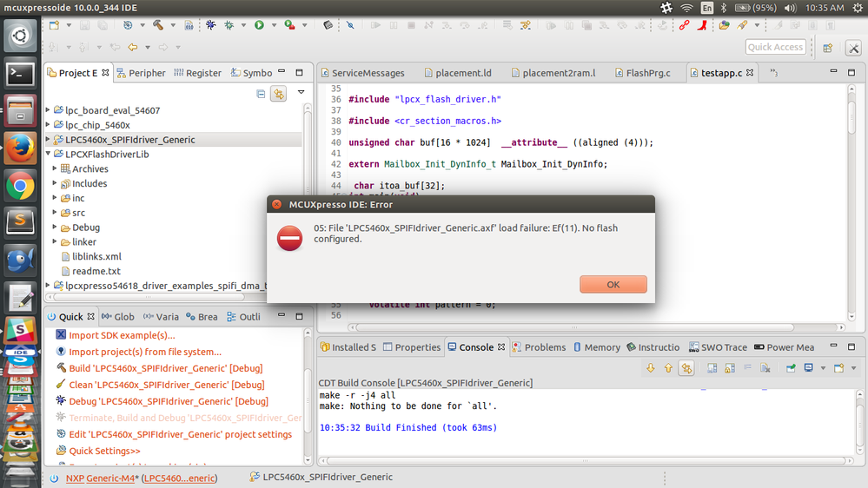Click the Quick Access search field
Screen dimensions: 868x488
775,47
